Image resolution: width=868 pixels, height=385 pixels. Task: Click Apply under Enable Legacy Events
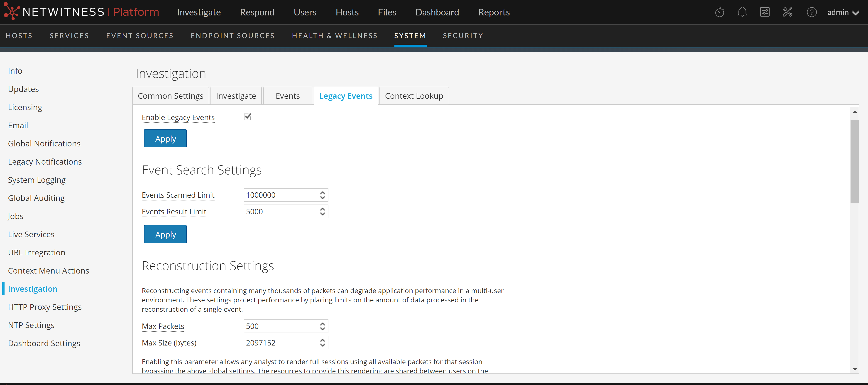[165, 138]
